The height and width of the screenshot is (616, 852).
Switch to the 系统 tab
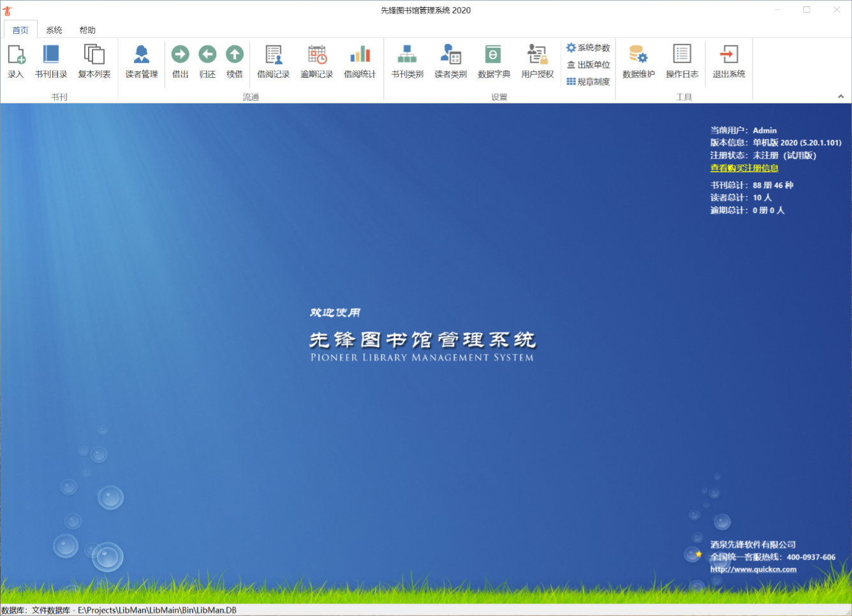[54, 29]
